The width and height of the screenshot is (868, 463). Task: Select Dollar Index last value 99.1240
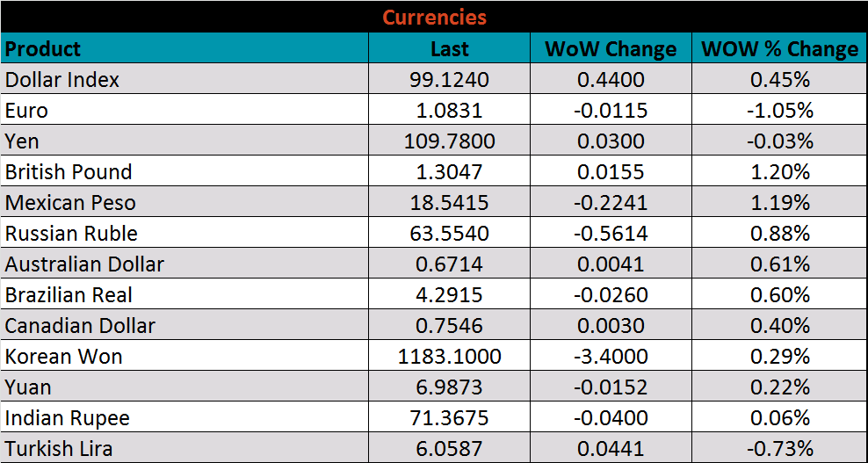pos(449,80)
